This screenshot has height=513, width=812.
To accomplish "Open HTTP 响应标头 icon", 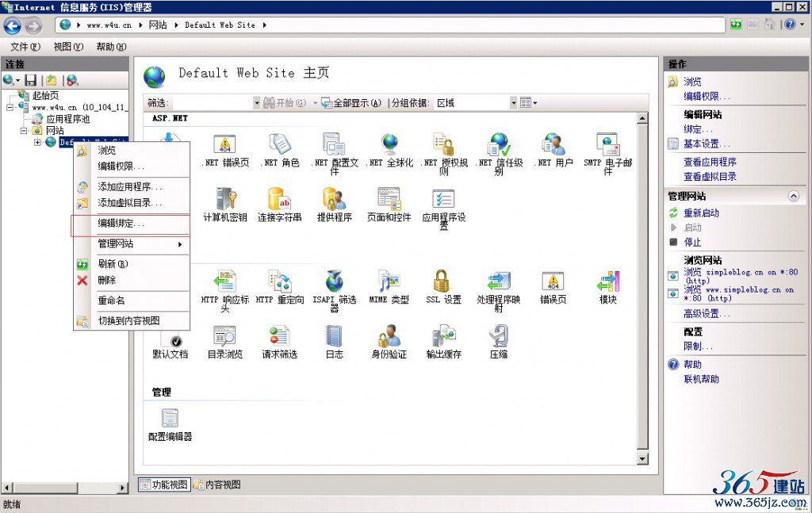I will 224,281.
